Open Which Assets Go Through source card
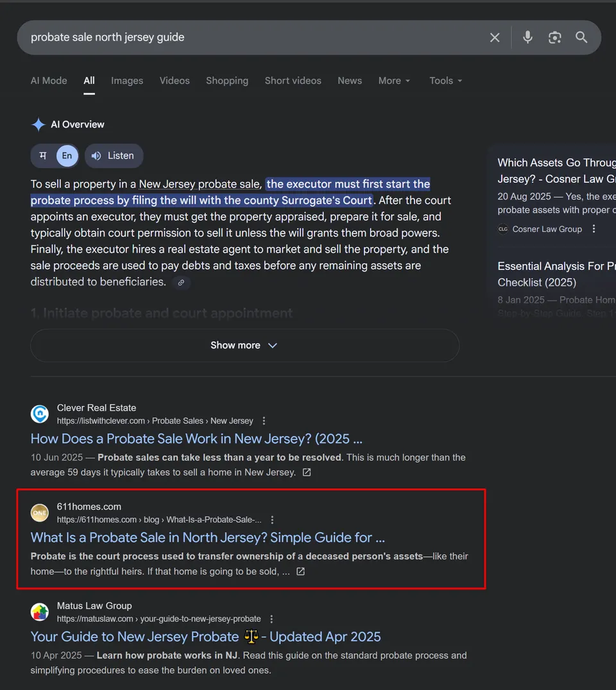616x690 pixels. pos(556,171)
